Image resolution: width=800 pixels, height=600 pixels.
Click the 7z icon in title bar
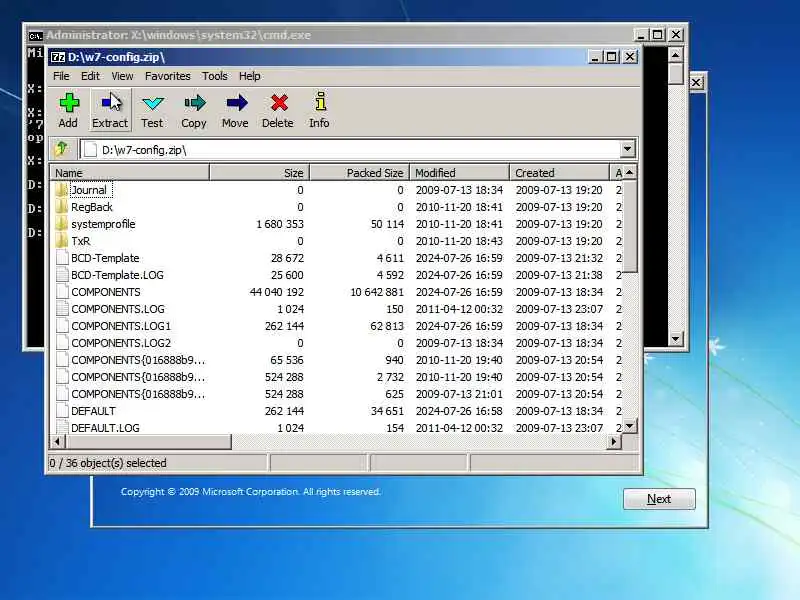(x=58, y=57)
